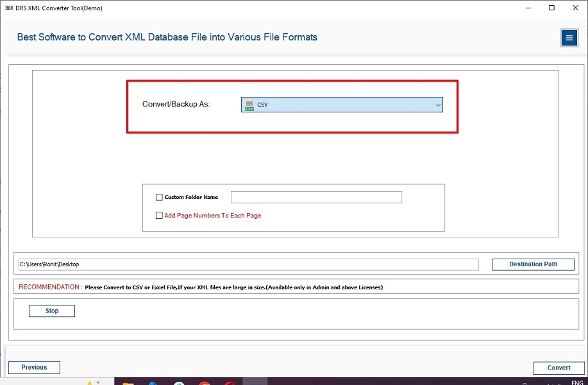Click the red RECOMMENDATION label
This screenshot has width=588, height=385.
pos(49,287)
